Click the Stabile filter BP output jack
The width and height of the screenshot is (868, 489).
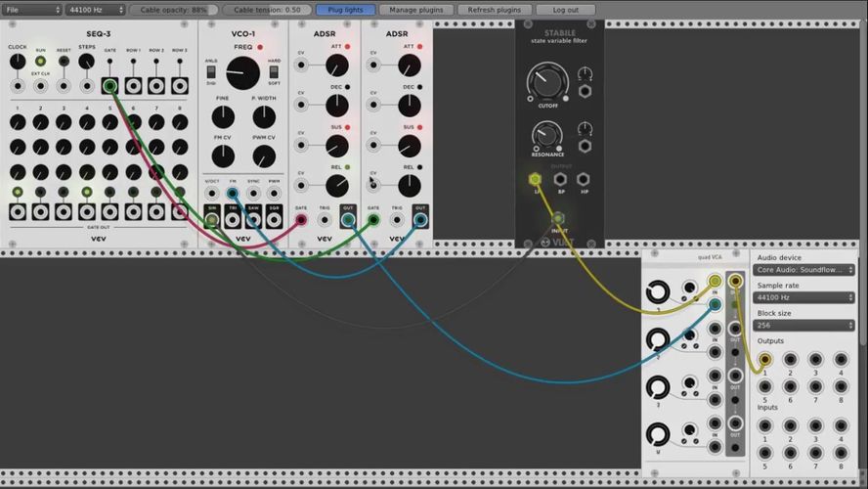pos(560,180)
